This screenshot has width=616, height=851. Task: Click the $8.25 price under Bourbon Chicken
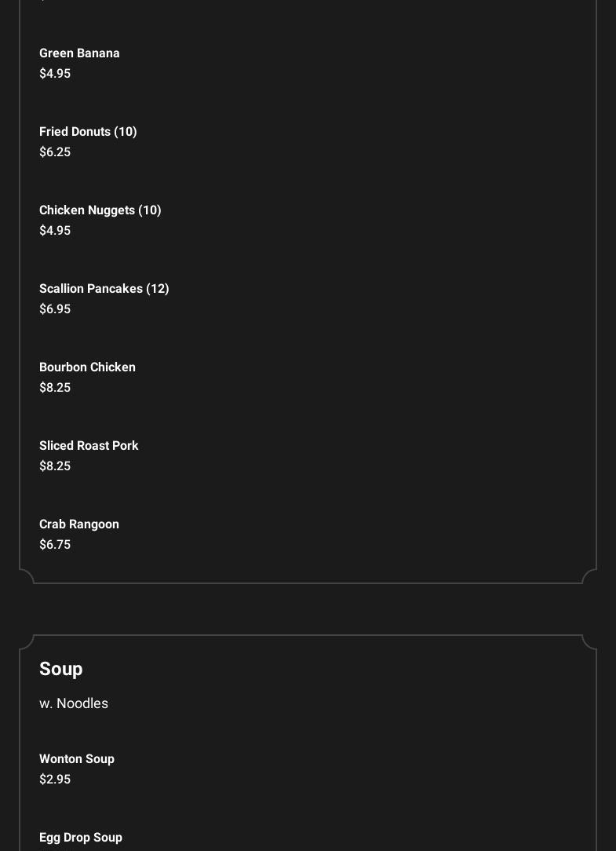pos(55,388)
